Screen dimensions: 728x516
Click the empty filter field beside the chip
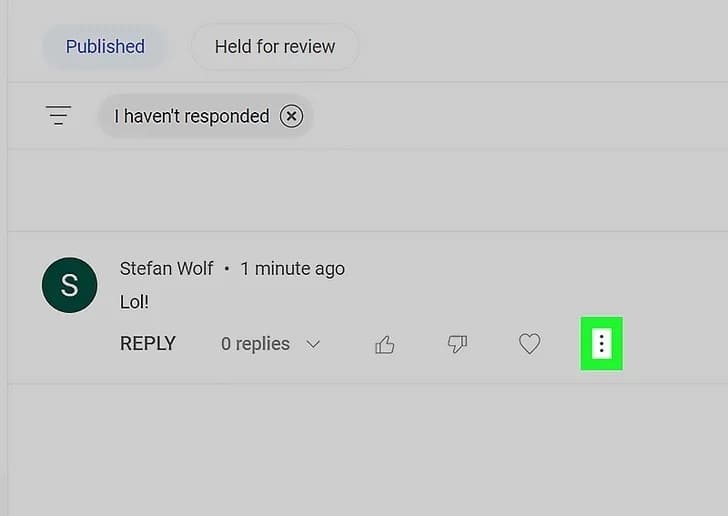coord(500,116)
